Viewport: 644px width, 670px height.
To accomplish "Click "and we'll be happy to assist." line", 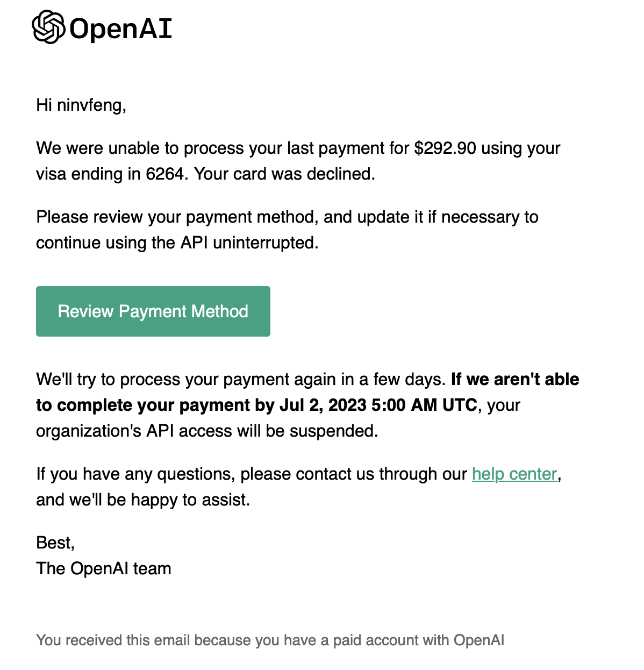I will click(143, 500).
